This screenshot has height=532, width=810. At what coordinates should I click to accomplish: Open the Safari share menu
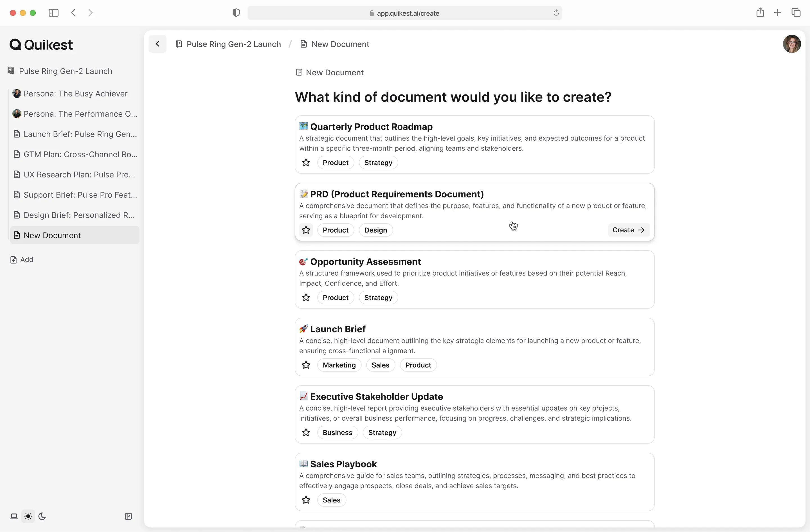pos(760,13)
